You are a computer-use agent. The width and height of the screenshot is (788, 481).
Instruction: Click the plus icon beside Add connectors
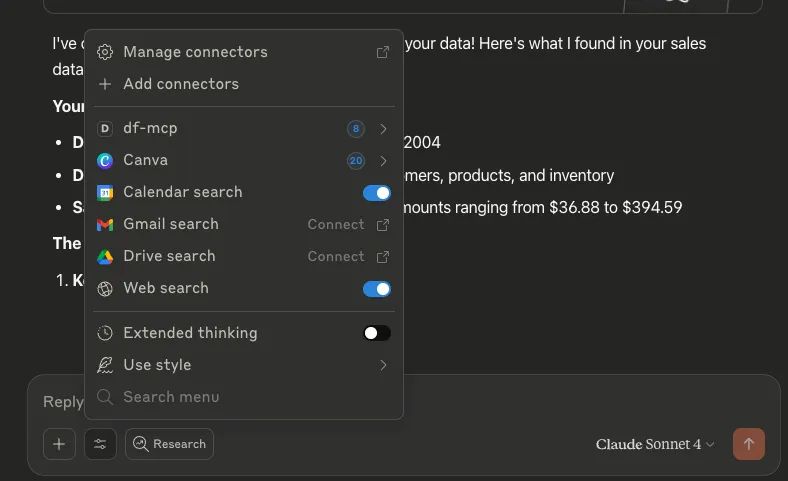(105, 84)
